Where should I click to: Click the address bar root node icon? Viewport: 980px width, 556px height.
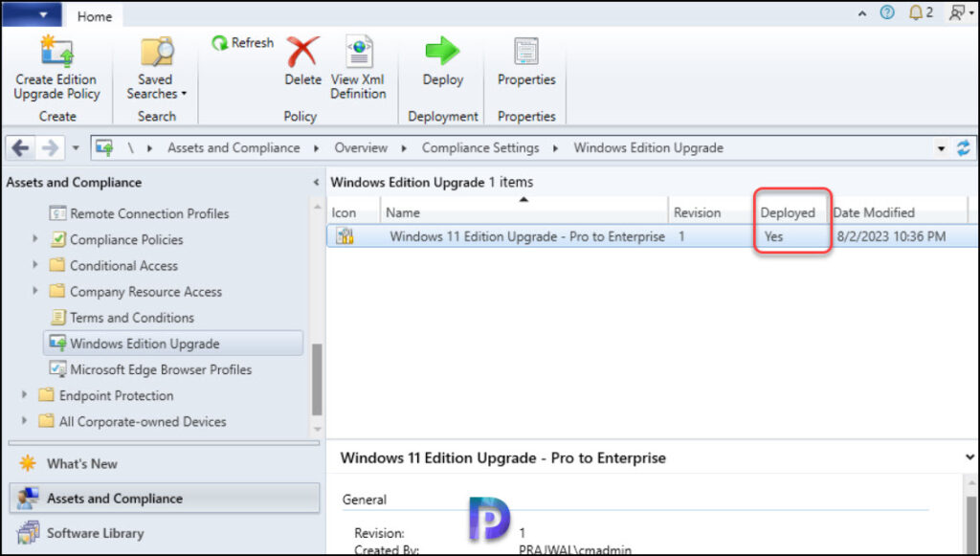(x=104, y=148)
